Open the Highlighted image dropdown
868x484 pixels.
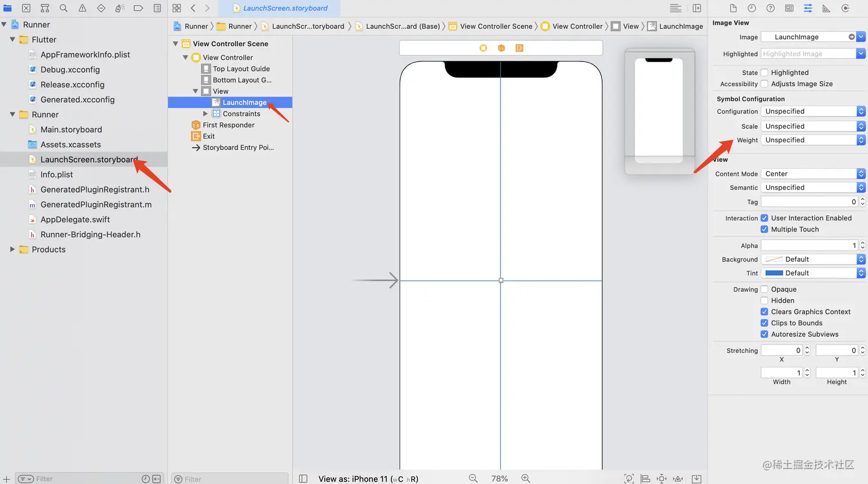click(x=861, y=53)
